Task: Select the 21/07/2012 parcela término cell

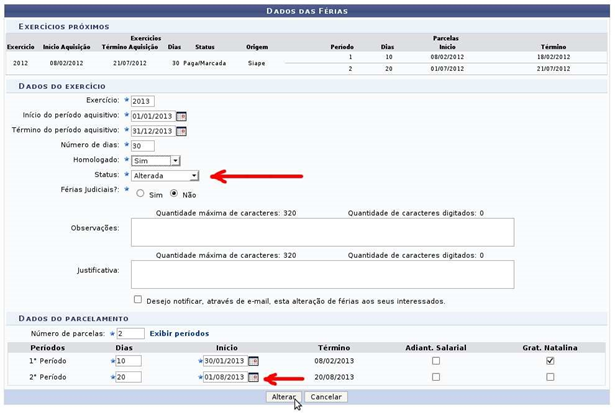Action: click(x=553, y=69)
